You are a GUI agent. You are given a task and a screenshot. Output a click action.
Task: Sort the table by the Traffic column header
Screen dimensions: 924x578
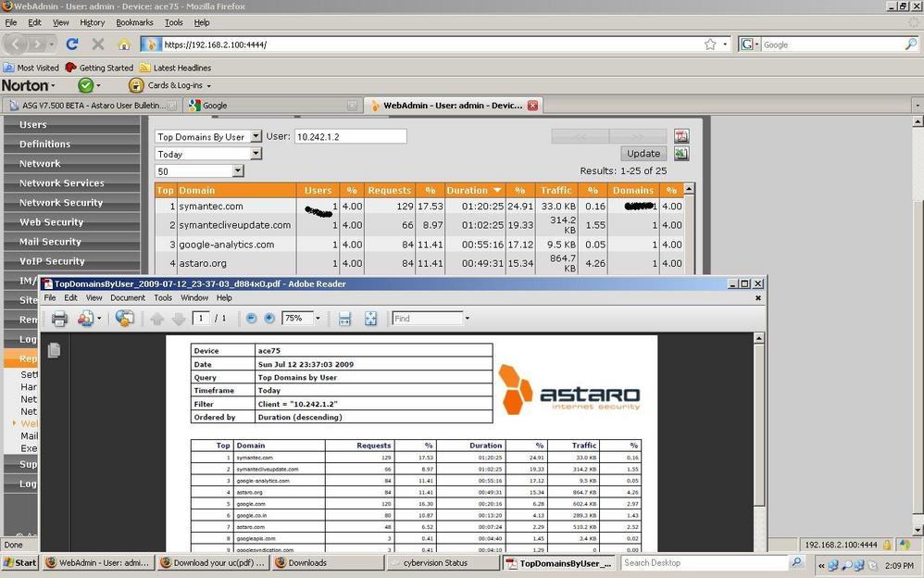coord(556,190)
